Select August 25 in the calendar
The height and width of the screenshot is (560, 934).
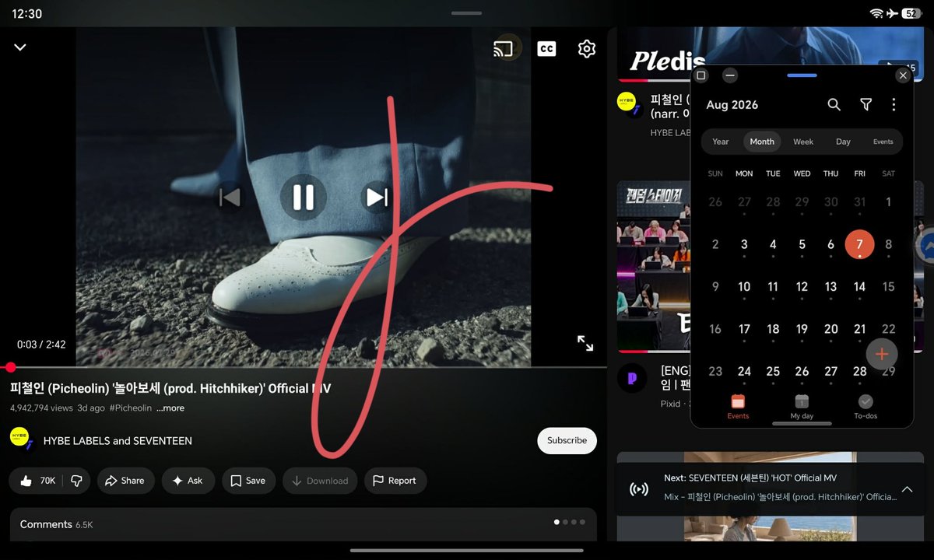773,372
